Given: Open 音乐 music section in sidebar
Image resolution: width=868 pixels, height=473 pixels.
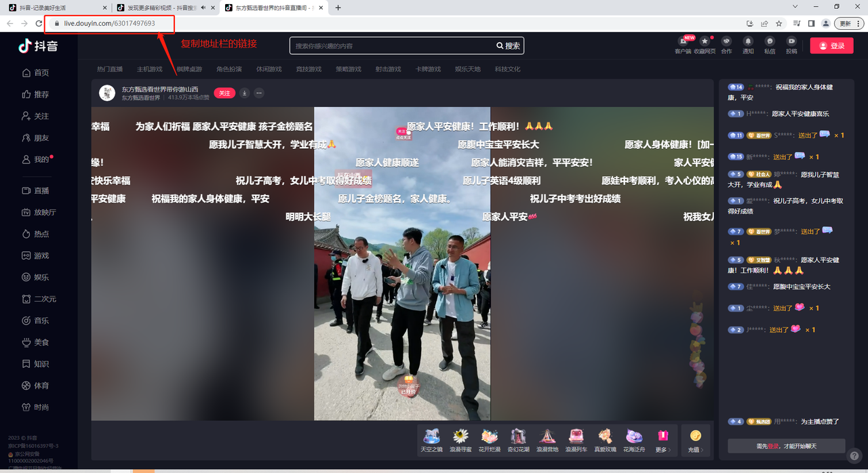Looking at the screenshot, I should 35,321.
